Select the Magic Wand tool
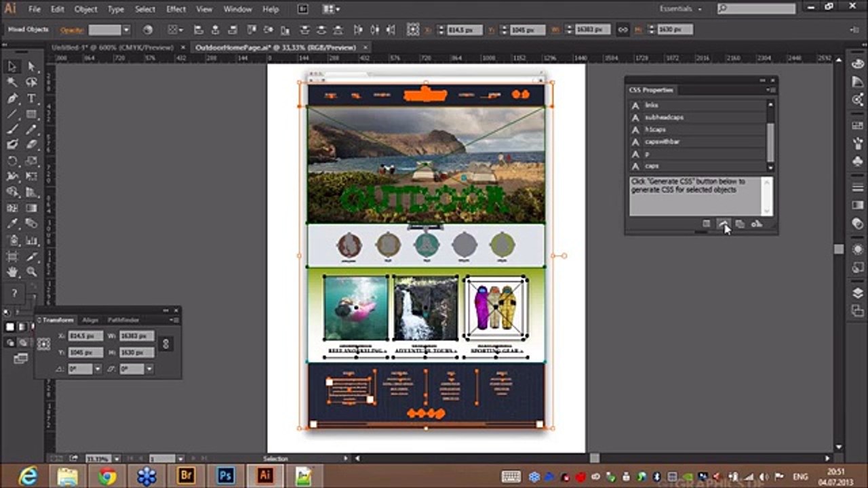Screen dimensions: 868x488 [12, 82]
